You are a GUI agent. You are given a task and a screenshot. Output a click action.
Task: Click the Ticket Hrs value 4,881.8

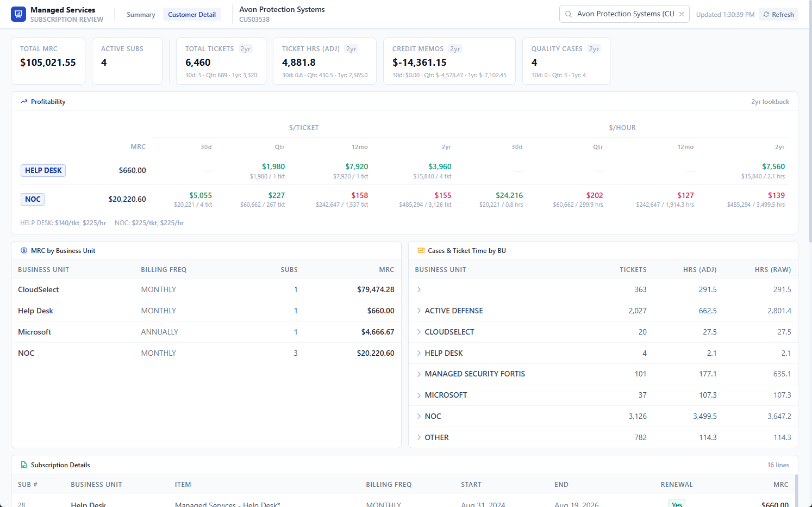tap(299, 63)
